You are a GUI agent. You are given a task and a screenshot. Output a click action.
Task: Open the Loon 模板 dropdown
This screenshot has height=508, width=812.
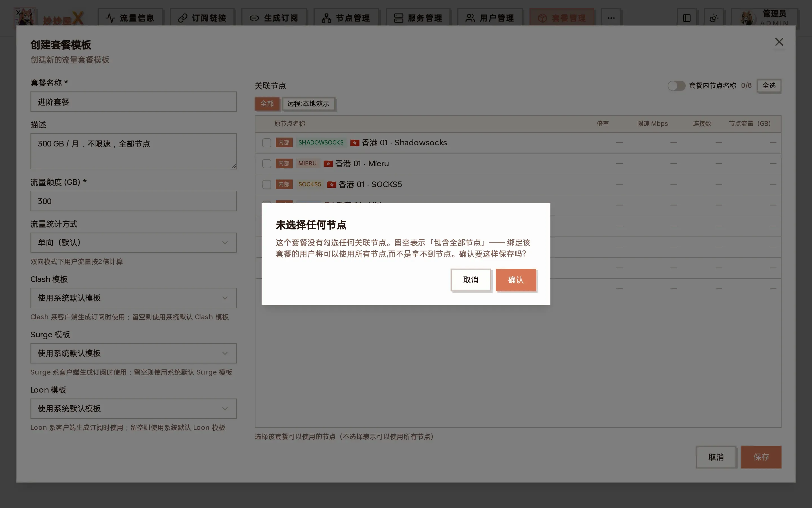point(134,409)
